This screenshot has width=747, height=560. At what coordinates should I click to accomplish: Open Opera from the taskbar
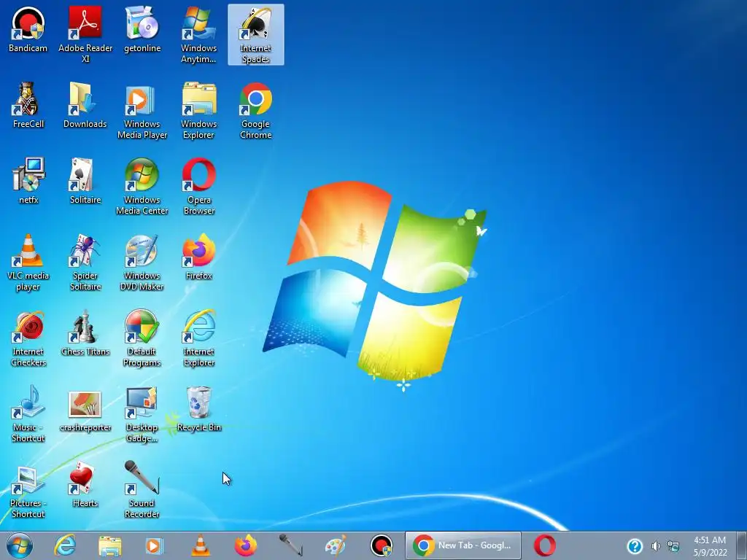tap(544, 545)
